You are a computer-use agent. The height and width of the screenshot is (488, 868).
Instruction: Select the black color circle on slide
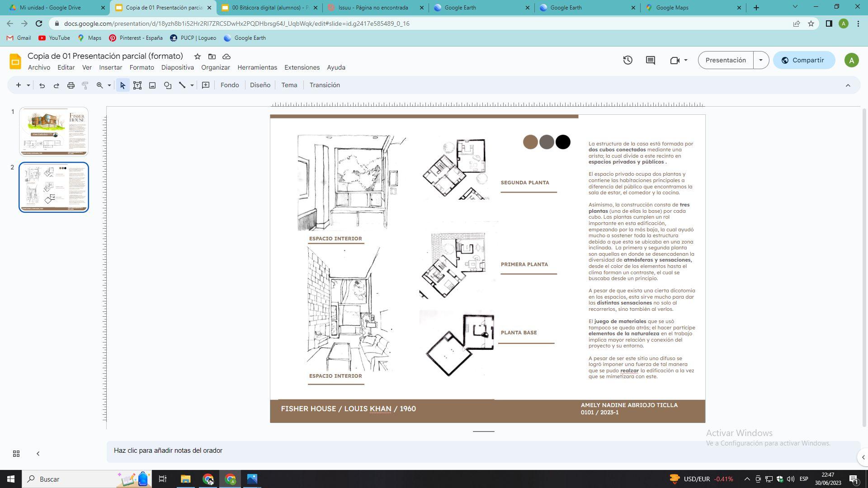coord(563,142)
